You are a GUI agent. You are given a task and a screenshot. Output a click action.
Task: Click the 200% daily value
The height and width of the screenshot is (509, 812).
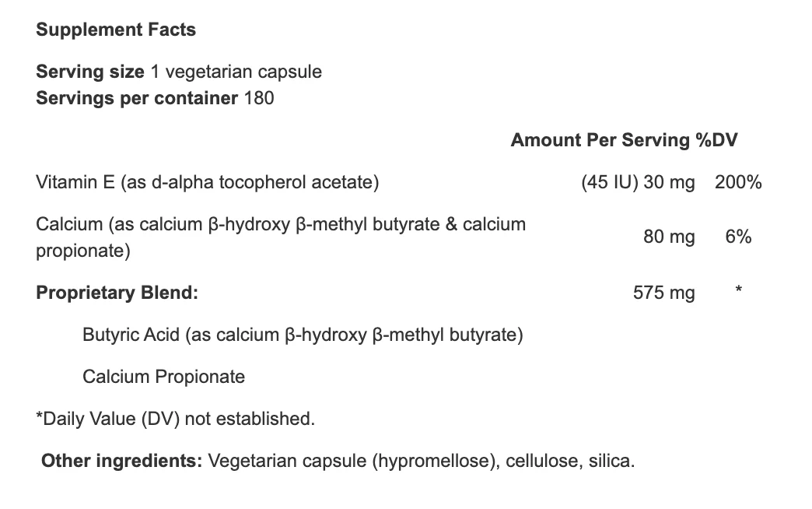coord(738,182)
